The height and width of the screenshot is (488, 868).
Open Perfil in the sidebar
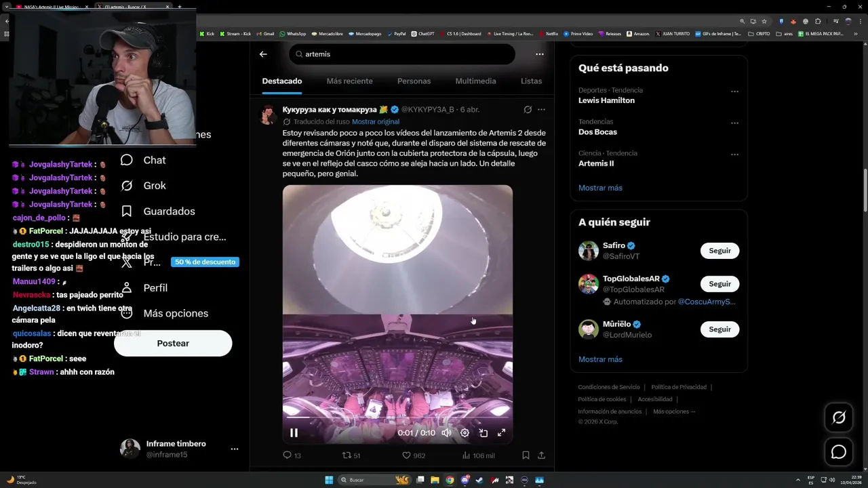[144, 288]
